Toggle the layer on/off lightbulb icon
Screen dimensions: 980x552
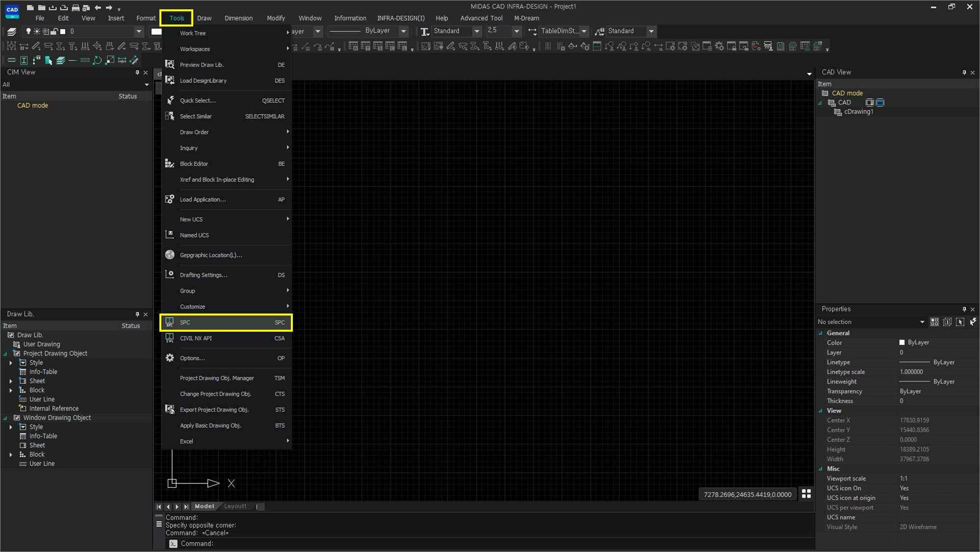click(x=28, y=31)
